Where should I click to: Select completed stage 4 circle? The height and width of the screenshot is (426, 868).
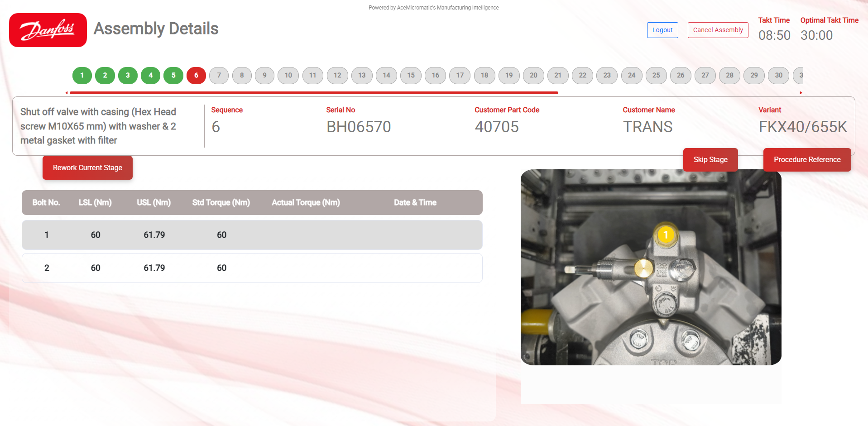151,76
